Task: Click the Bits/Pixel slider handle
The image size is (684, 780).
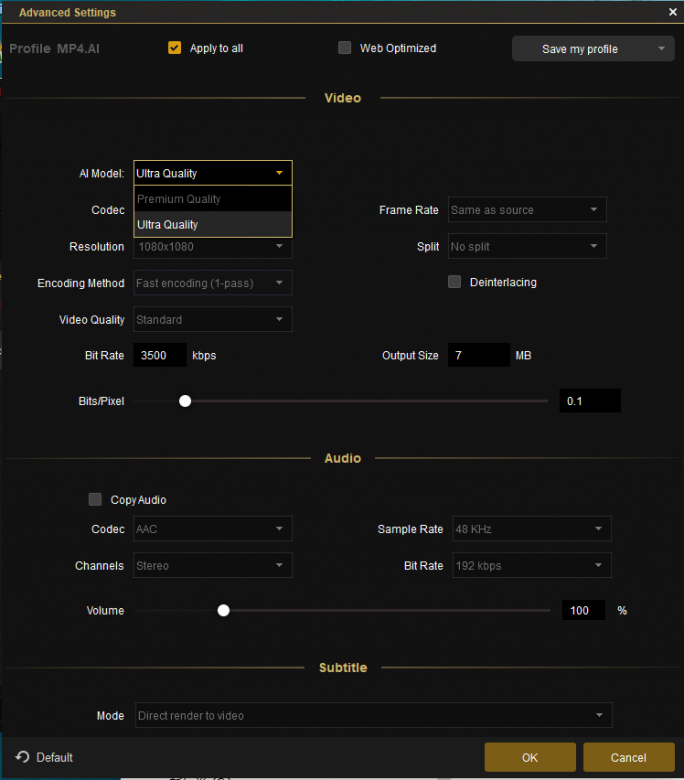Action: (x=185, y=401)
